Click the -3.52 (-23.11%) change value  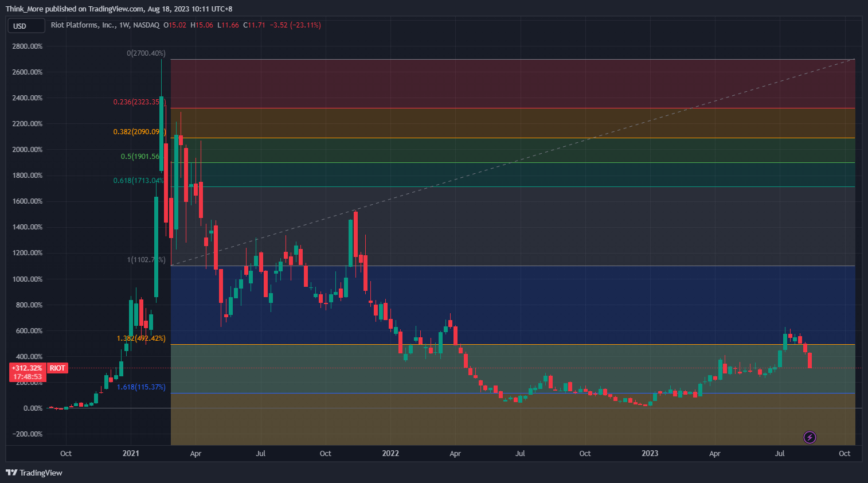point(295,25)
